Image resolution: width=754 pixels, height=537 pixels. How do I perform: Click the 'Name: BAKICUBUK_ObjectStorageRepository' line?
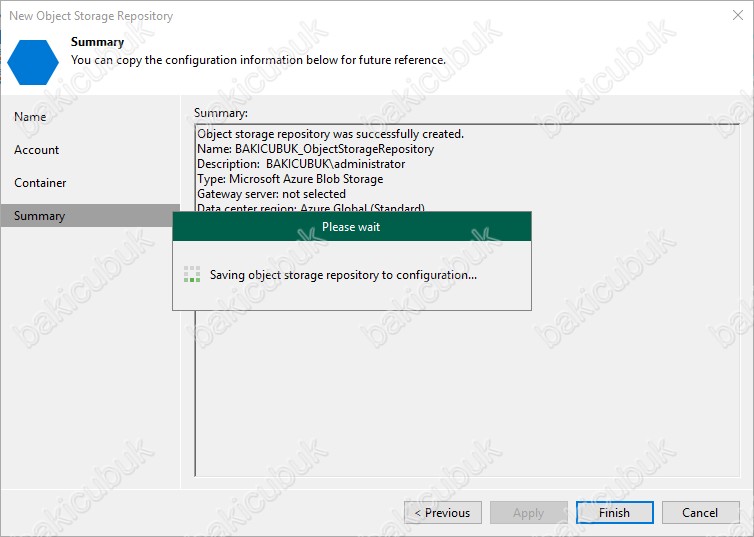(315, 149)
